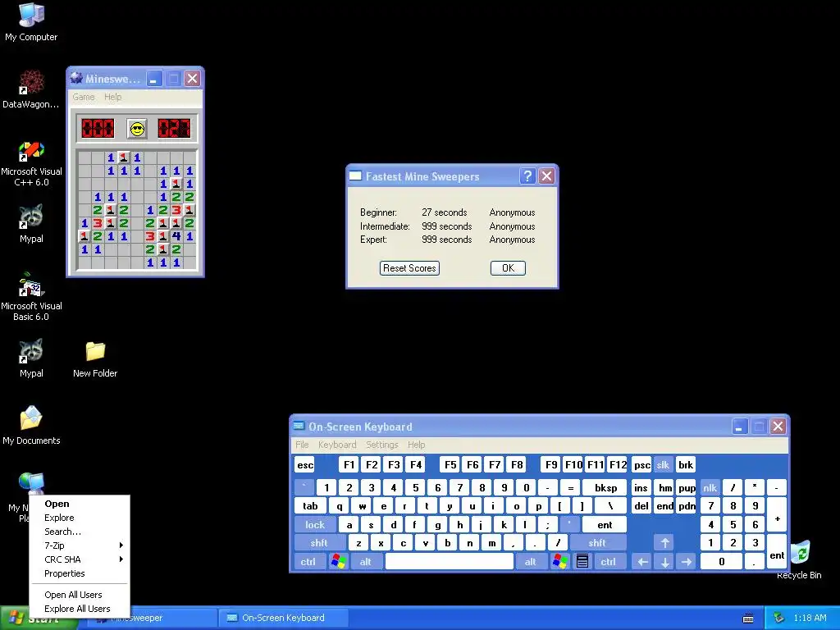The width and height of the screenshot is (840, 630).
Task: Click the left arrow key
Action: coord(642,561)
